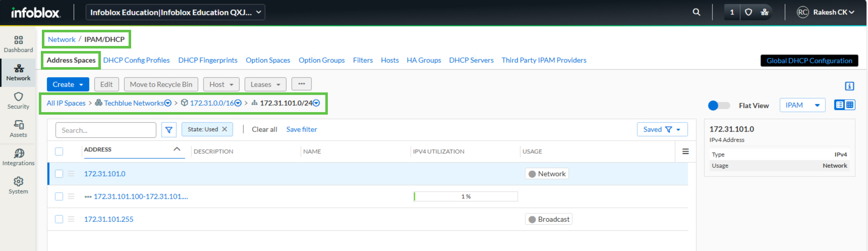The width and height of the screenshot is (868, 251).
Task: Open the table columns menu icon
Action: (685, 152)
